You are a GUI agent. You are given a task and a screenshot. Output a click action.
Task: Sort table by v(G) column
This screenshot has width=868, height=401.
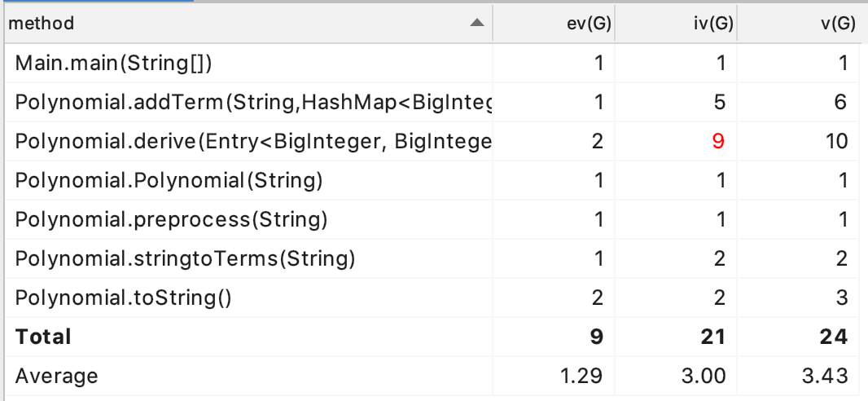click(837, 24)
